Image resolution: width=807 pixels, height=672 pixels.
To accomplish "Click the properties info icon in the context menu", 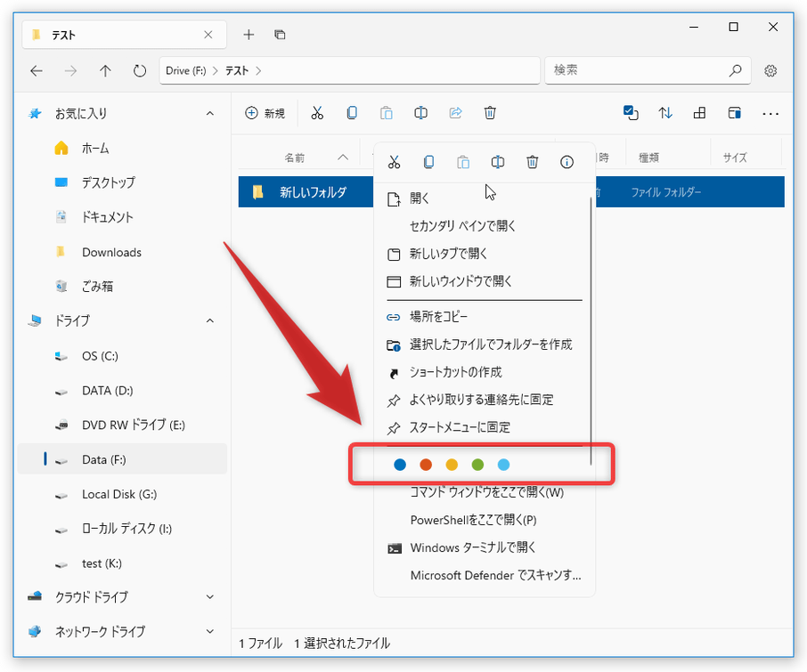I will point(567,163).
